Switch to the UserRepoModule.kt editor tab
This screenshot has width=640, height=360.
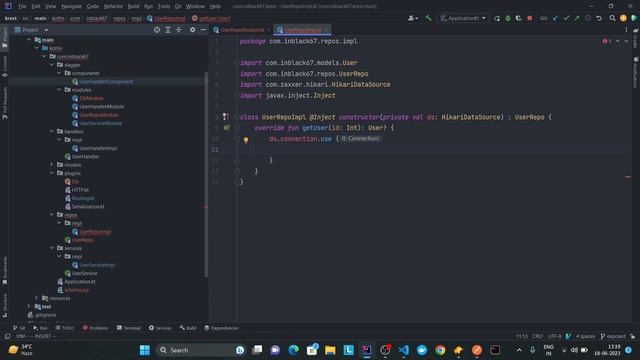242,30
